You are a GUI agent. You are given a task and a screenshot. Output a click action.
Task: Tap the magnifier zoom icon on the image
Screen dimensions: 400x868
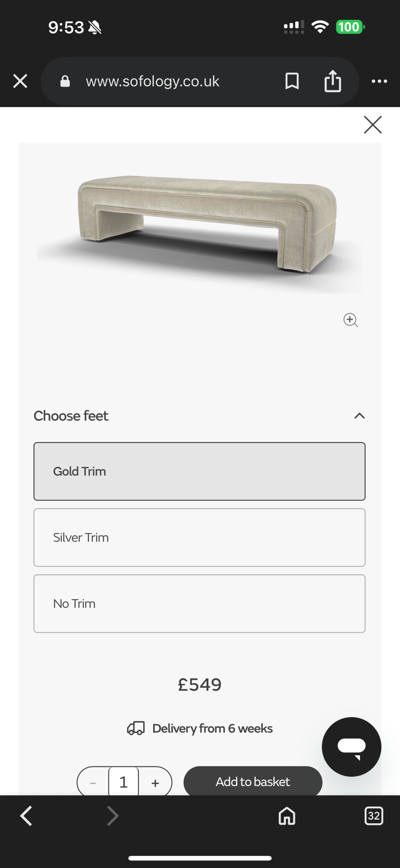pyautogui.click(x=351, y=320)
